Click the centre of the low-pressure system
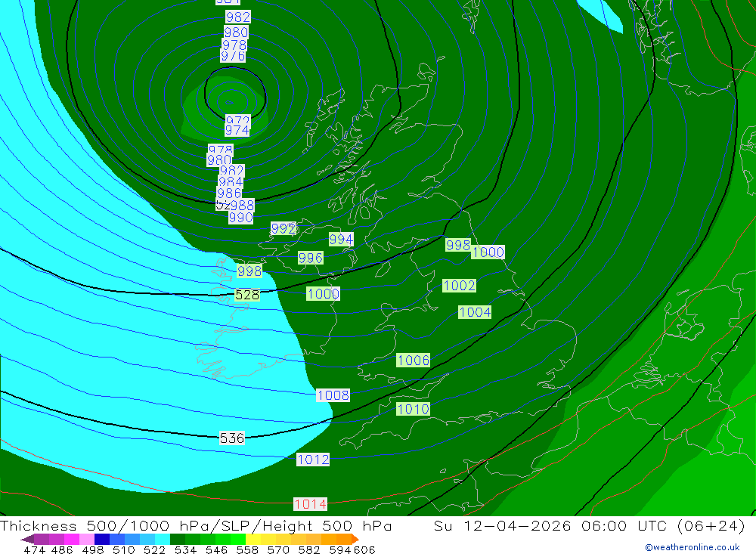Screen dimensions: 756x554 click(x=230, y=102)
